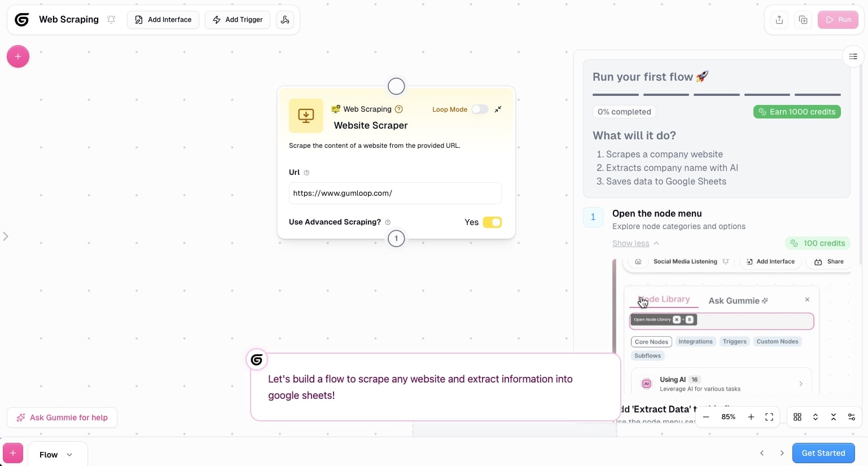Zoom in with the plus icon
The image size is (868, 466).
[x=751, y=417]
